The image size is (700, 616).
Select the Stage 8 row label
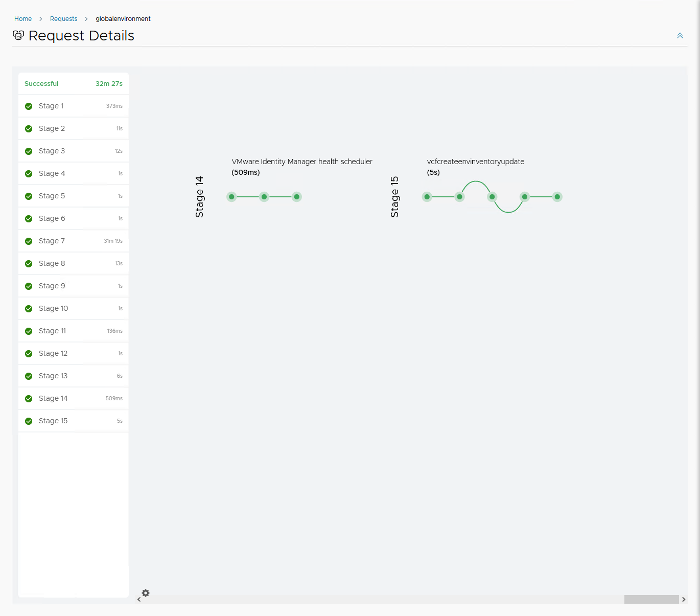point(52,263)
